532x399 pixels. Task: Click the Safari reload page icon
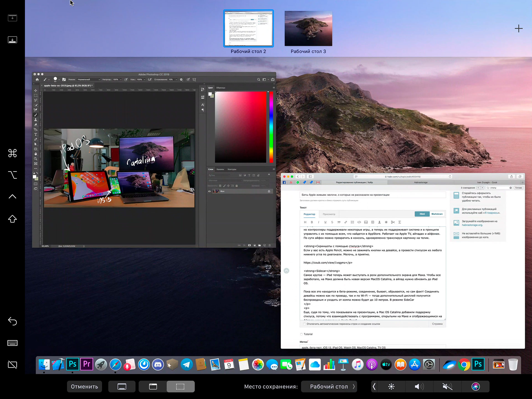point(450,177)
